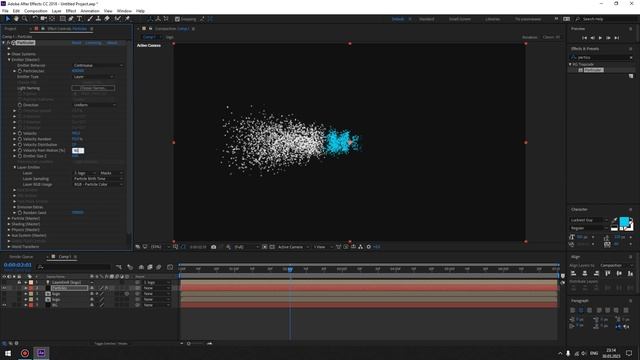
Task: Toggle visibility of the Particles layer
Action: tap(4, 288)
